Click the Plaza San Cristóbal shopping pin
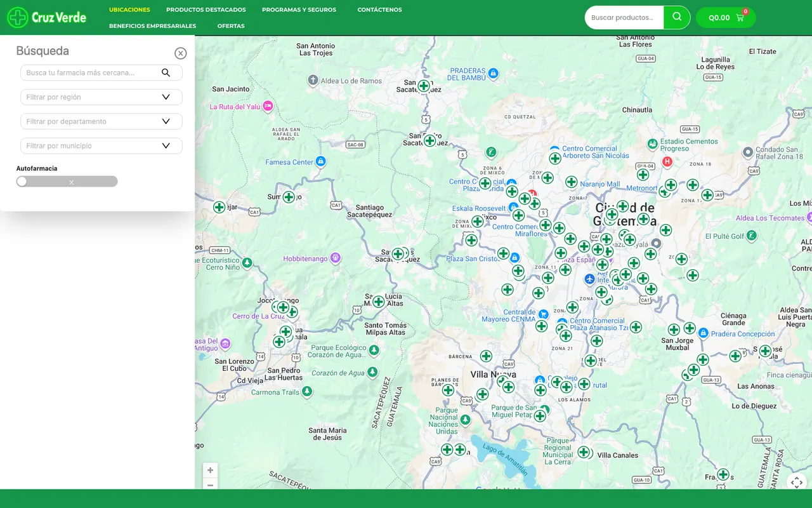The image size is (812, 508). pyautogui.click(x=514, y=258)
